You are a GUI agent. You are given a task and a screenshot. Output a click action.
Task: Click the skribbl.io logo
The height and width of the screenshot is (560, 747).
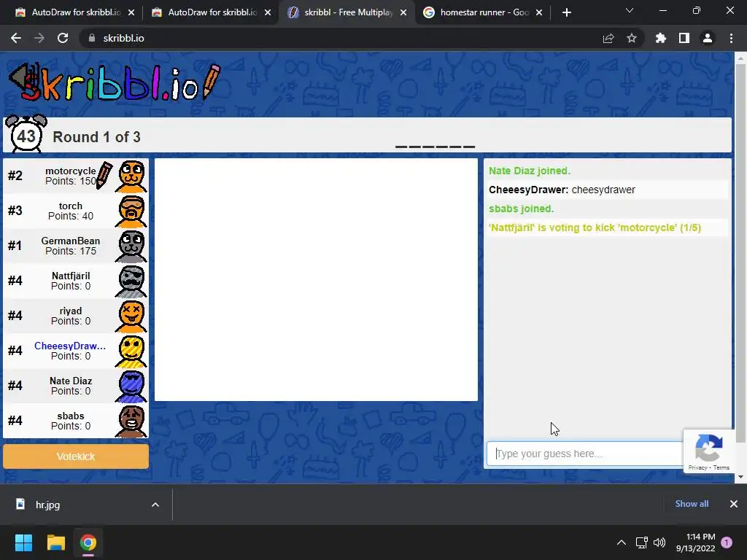pyautogui.click(x=115, y=83)
